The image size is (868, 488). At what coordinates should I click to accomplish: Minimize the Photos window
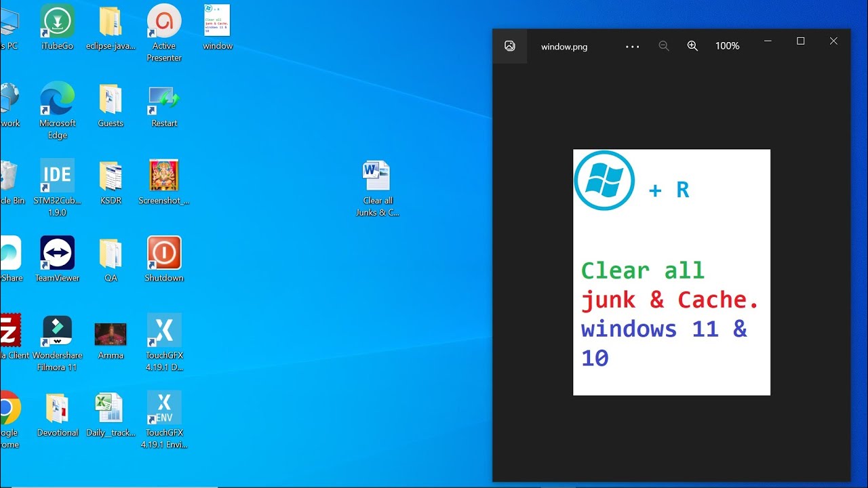[768, 41]
